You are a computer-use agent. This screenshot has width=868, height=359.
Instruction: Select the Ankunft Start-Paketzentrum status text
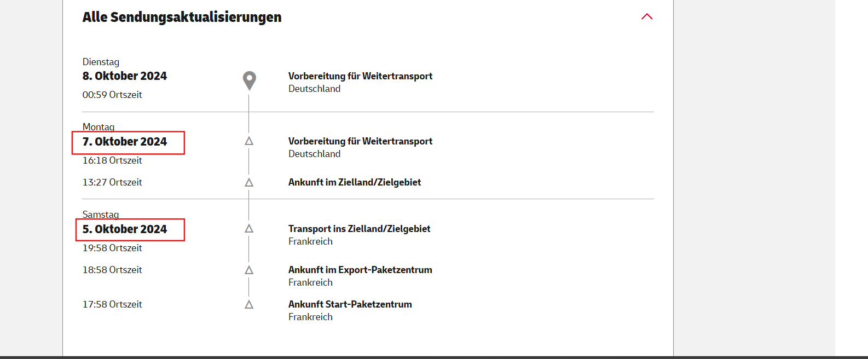(350, 304)
